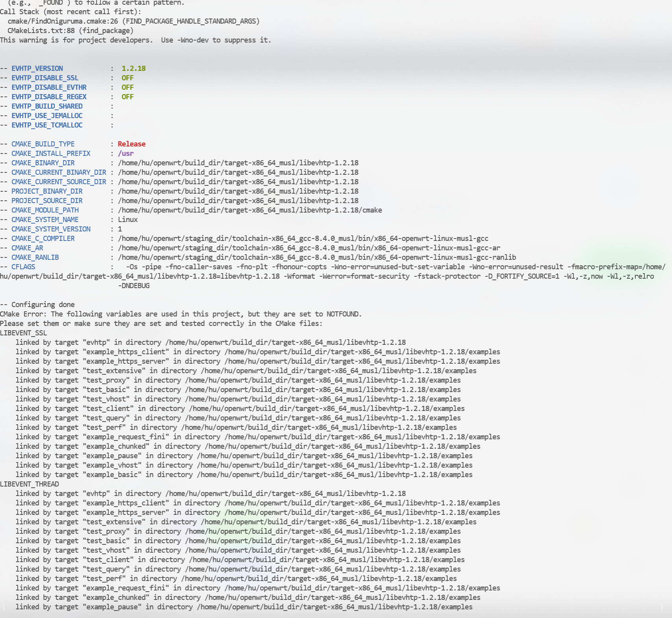This screenshot has height=618, width=672.
Task: Select the path ending in musl-gcc-ranlib
Action: point(317,257)
